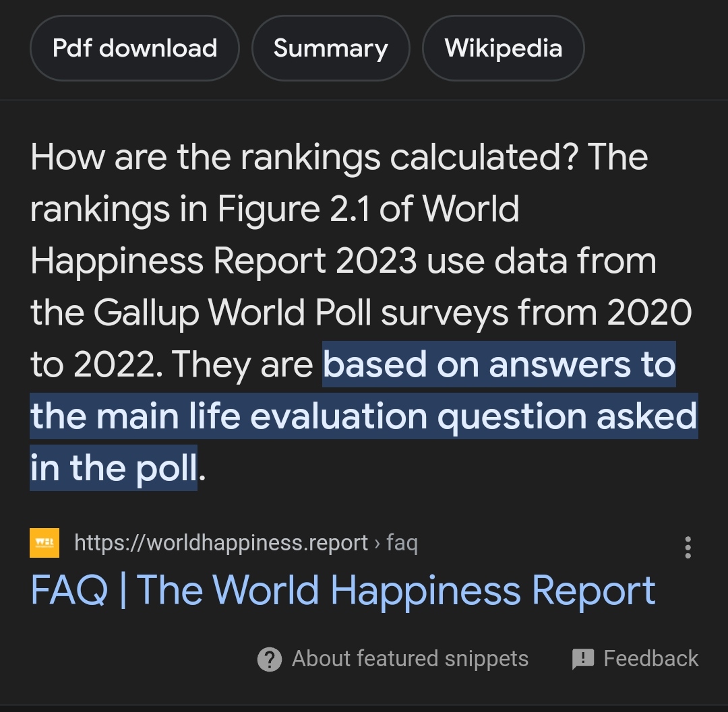The image size is (728, 712).
Task: Click the About featured snippets text
Action: 410,659
